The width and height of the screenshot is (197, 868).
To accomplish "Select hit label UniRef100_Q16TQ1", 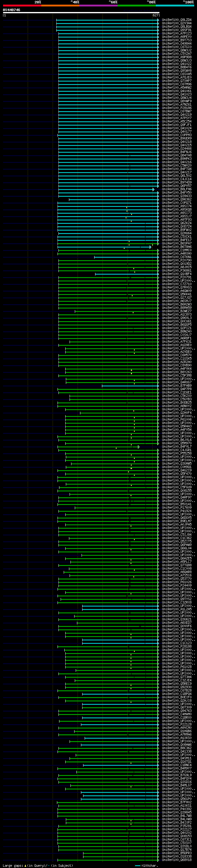I will (177, 761).
